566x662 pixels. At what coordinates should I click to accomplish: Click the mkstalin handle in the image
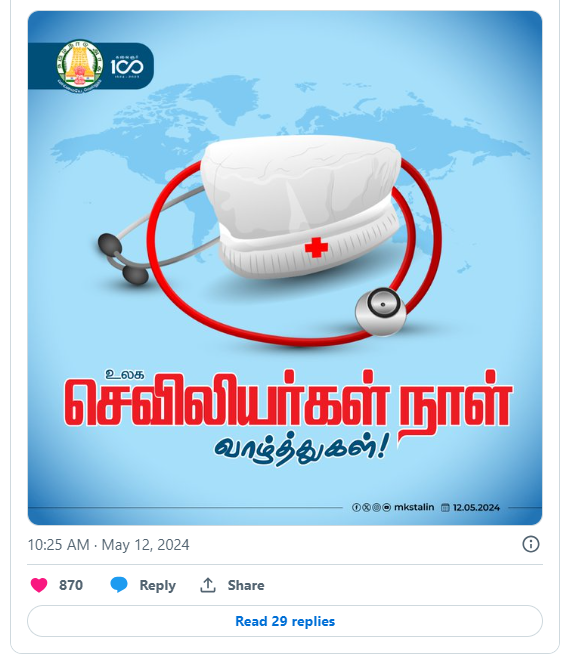click(x=414, y=507)
